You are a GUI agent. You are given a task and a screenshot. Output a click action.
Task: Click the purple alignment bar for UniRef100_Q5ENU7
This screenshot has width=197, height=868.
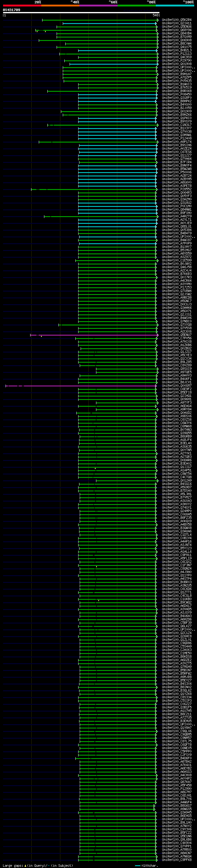(94, 335)
